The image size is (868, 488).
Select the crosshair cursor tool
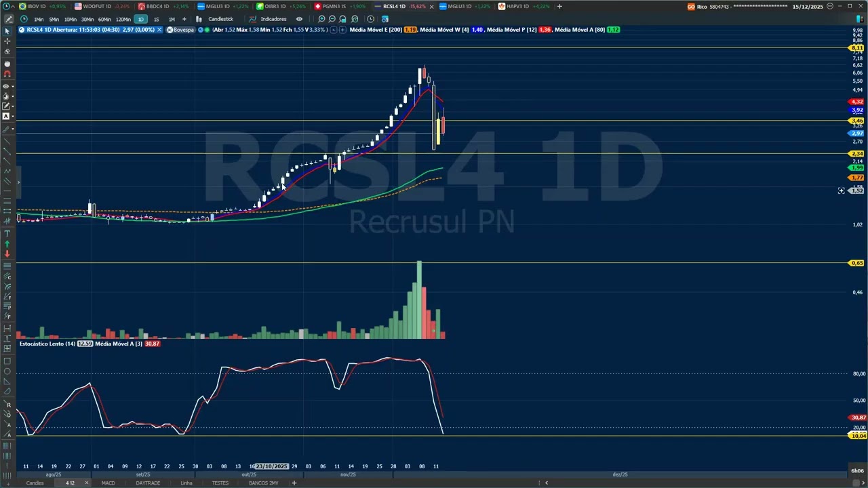[x=7, y=41]
